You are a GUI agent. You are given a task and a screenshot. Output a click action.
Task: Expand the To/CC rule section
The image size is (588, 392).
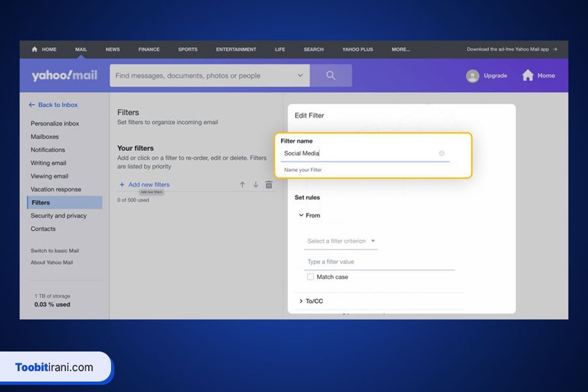click(301, 301)
